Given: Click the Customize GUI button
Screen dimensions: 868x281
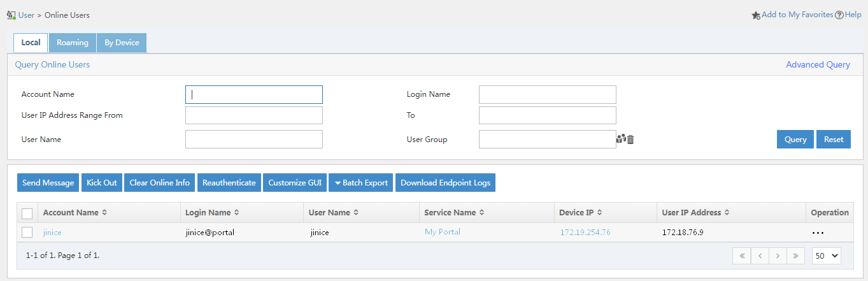Looking at the screenshot, I should pos(295,183).
